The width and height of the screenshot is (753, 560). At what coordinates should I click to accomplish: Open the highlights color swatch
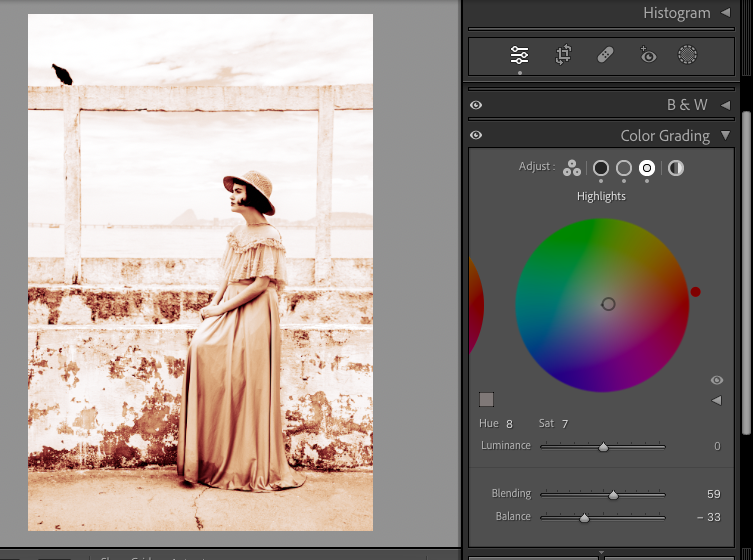(487, 400)
